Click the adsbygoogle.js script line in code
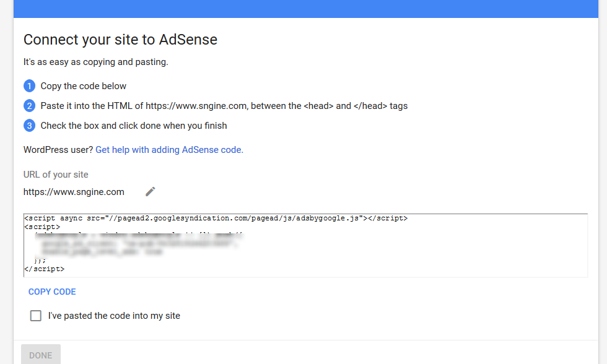 [x=216, y=218]
